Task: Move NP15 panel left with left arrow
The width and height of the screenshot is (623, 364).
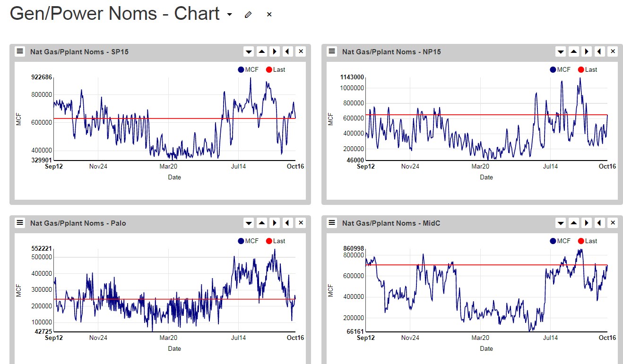Action: (599, 51)
